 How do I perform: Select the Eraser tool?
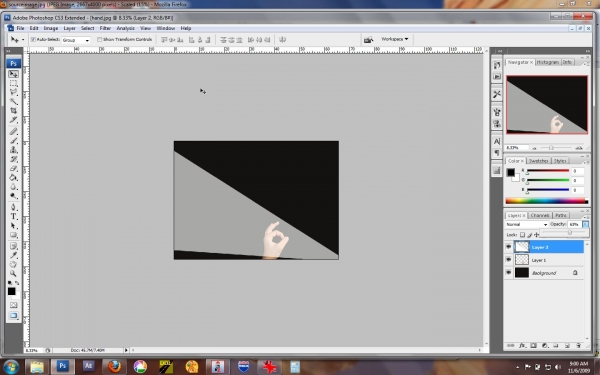[13, 168]
